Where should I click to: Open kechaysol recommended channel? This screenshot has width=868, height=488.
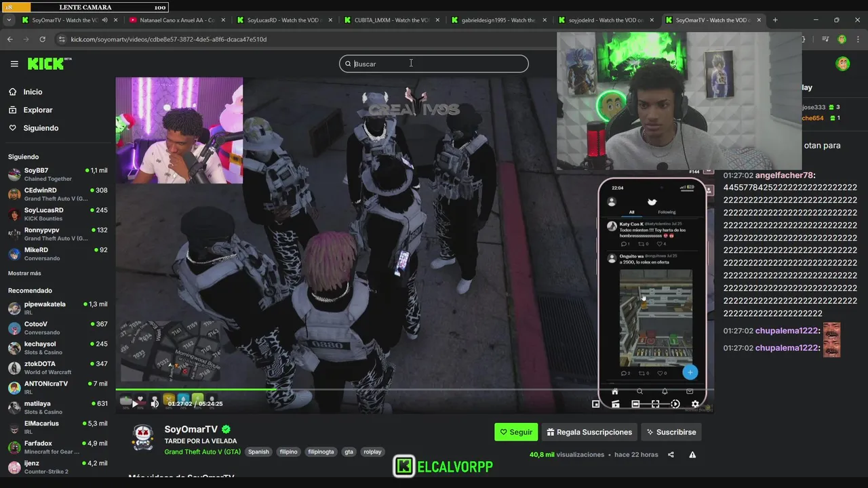pos(58,348)
